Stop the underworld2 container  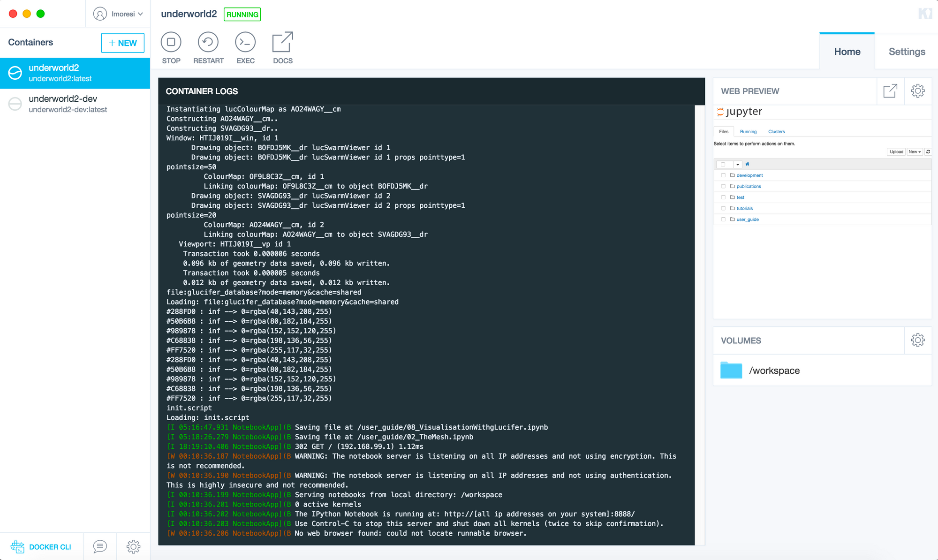[x=171, y=42]
